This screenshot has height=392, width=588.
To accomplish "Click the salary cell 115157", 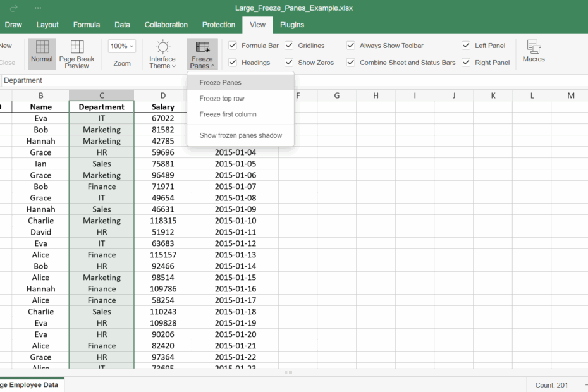I will [162, 255].
